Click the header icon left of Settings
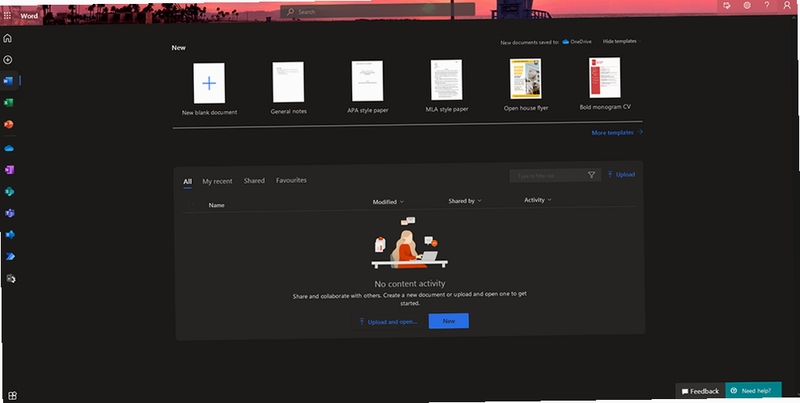The image size is (800, 403). click(x=727, y=5)
